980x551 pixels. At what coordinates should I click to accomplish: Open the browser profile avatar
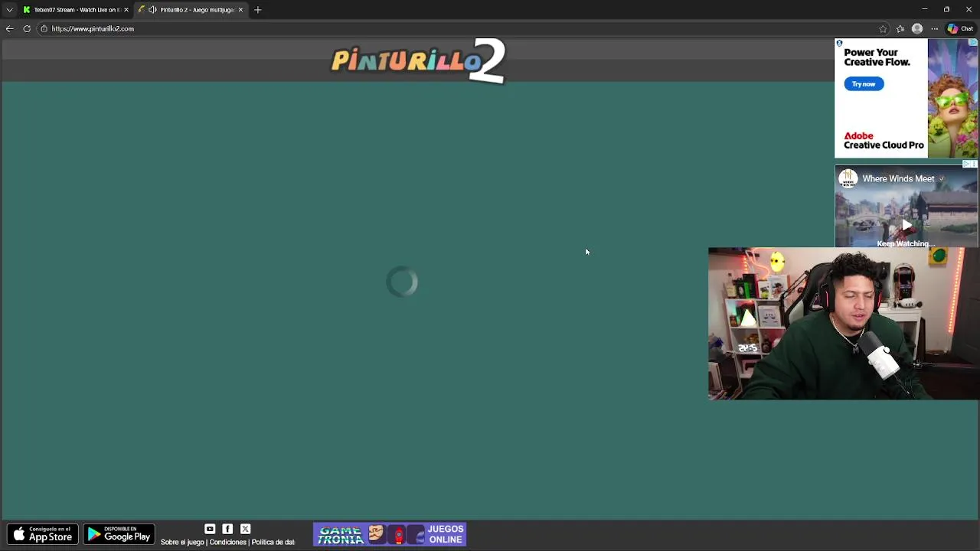point(917,29)
